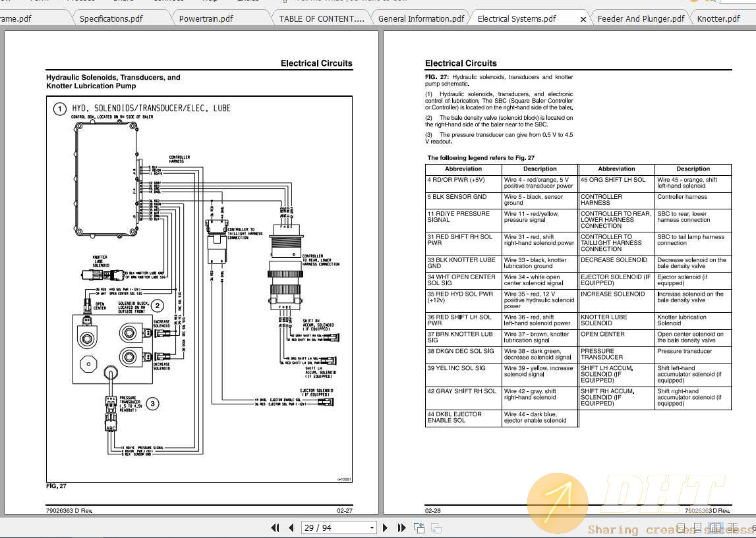Click the 'OPEN CENTER' abbreviation cell

pos(617,337)
